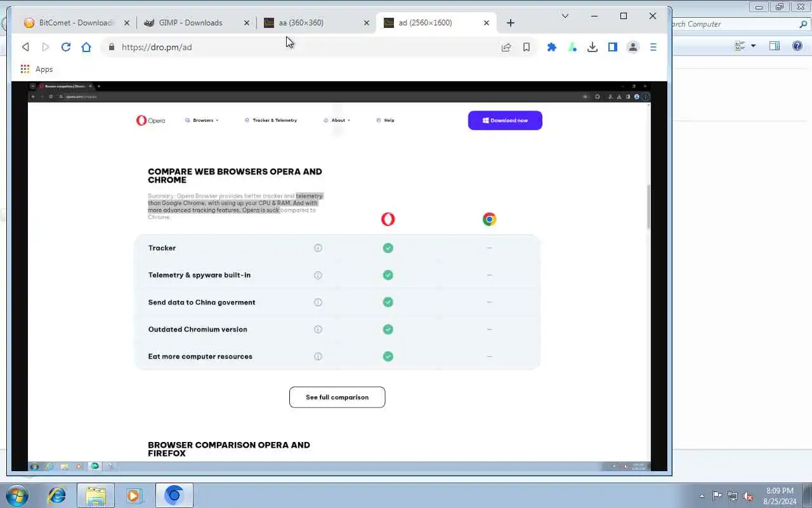Click the forward navigation arrow
The image size is (812, 508).
(x=46, y=47)
